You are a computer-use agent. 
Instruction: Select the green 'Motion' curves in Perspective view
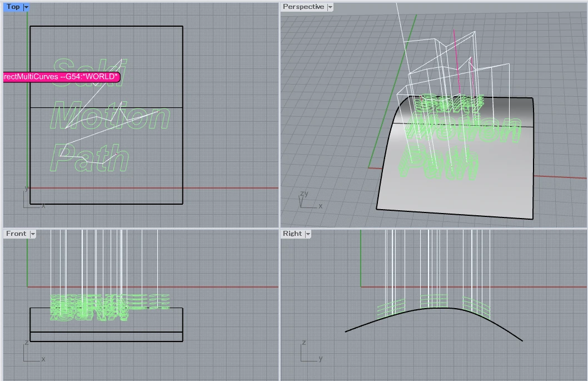pyautogui.click(x=464, y=128)
